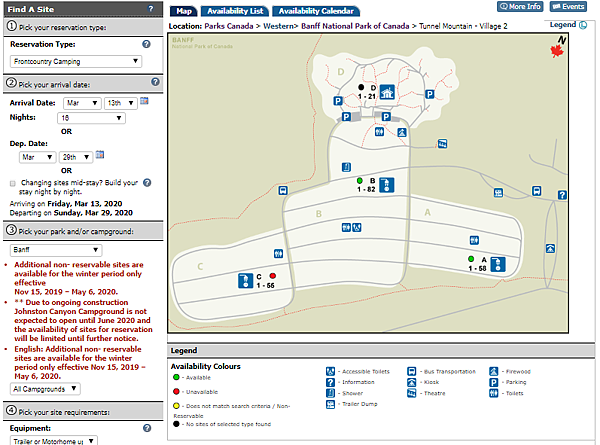The height and width of the screenshot is (445, 600).
Task: Click loop D label 1 - 21
Action: click(x=367, y=96)
